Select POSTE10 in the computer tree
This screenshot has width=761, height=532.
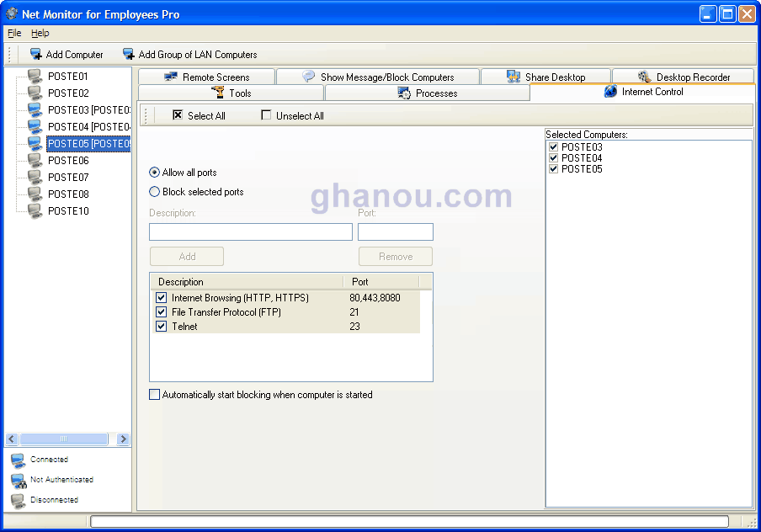click(x=68, y=211)
